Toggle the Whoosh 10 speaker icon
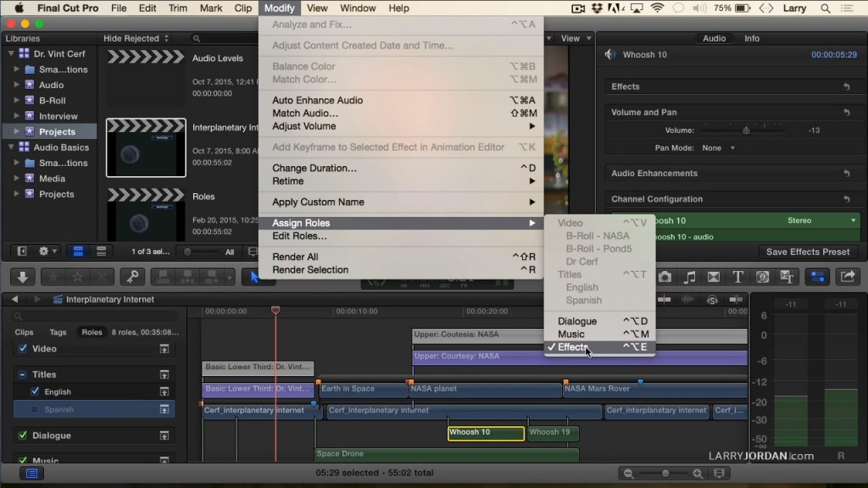 pyautogui.click(x=610, y=54)
